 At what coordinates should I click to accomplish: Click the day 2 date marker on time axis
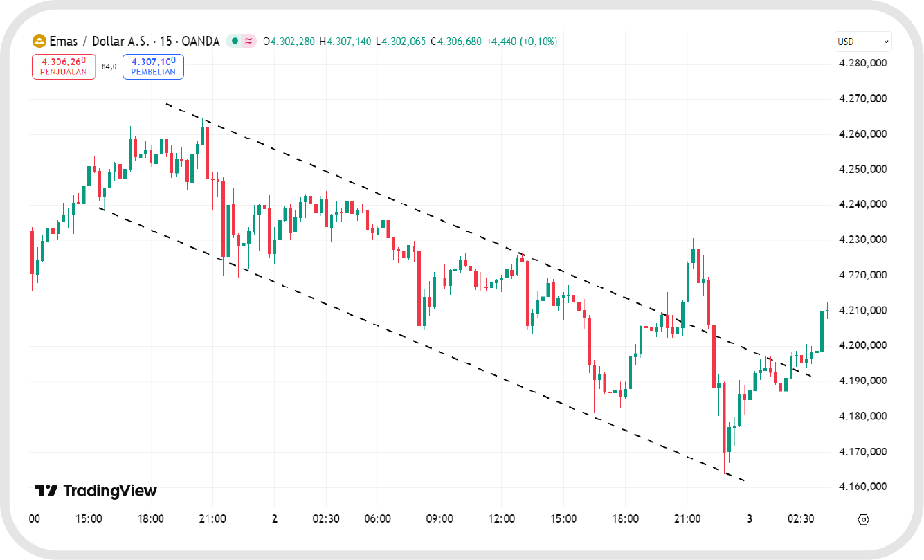(275, 518)
